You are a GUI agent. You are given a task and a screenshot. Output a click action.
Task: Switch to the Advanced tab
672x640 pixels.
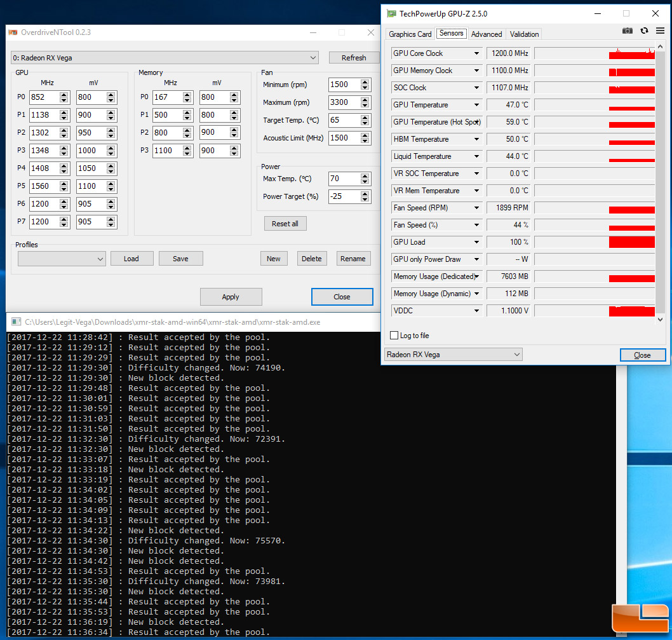click(487, 34)
